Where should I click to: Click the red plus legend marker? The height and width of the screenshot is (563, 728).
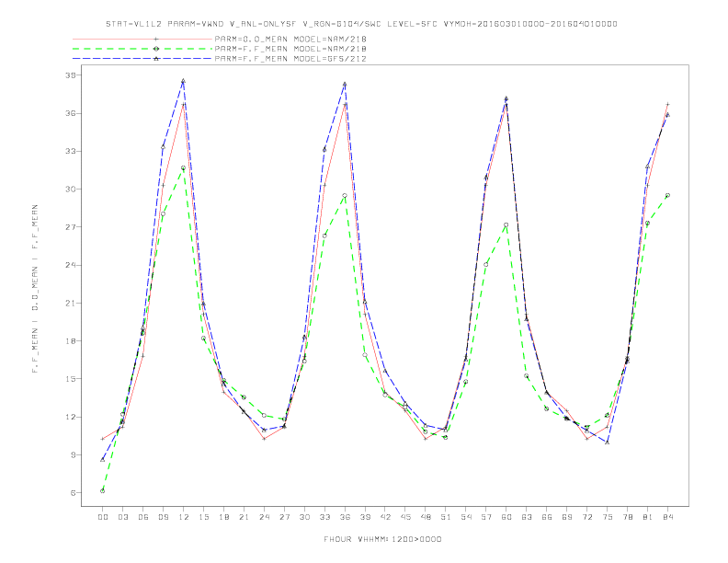156,39
